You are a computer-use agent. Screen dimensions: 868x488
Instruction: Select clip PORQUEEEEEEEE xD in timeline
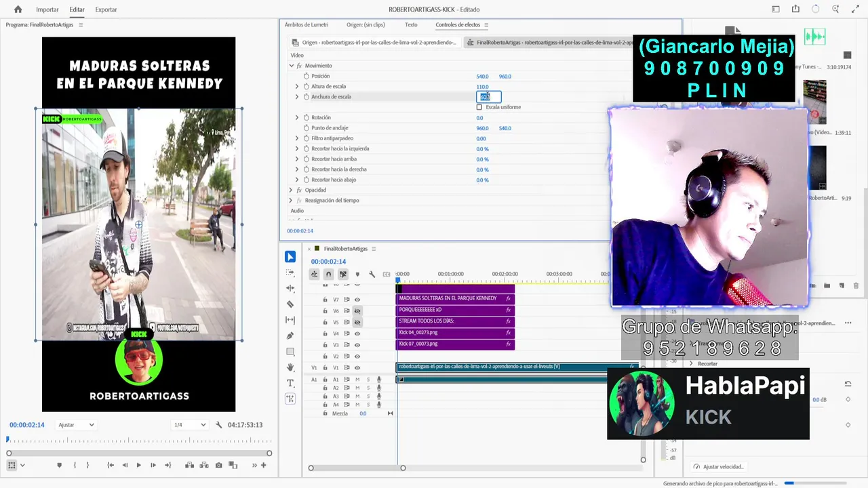coord(455,310)
